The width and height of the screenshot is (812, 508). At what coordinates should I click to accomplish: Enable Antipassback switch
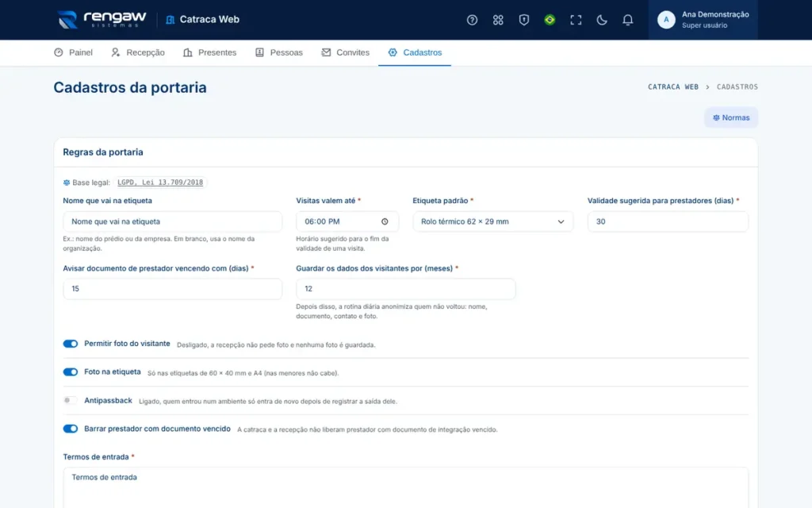click(x=71, y=400)
